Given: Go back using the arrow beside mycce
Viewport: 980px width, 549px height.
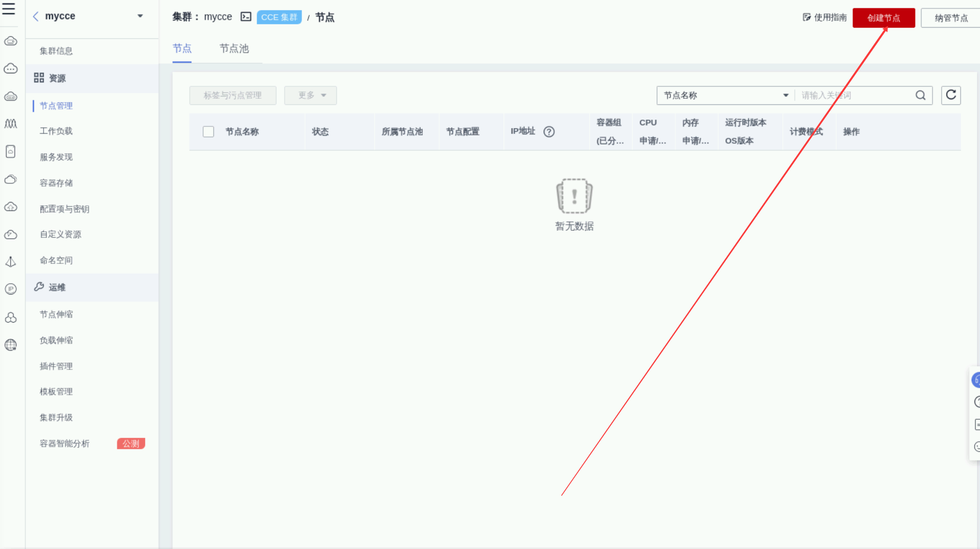Looking at the screenshot, I should pos(36,16).
